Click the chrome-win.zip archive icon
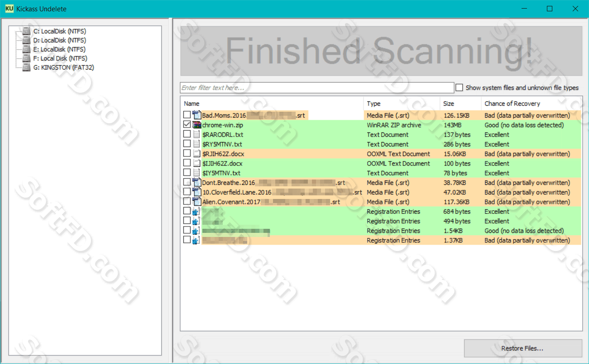The height and width of the screenshot is (364, 589). 196,125
